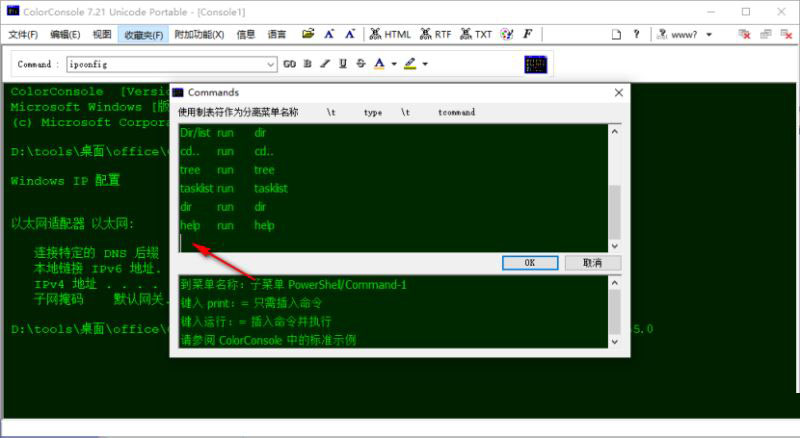The image size is (800, 438).
Task: Close the Commands dialog
Action: coord(619,92)
